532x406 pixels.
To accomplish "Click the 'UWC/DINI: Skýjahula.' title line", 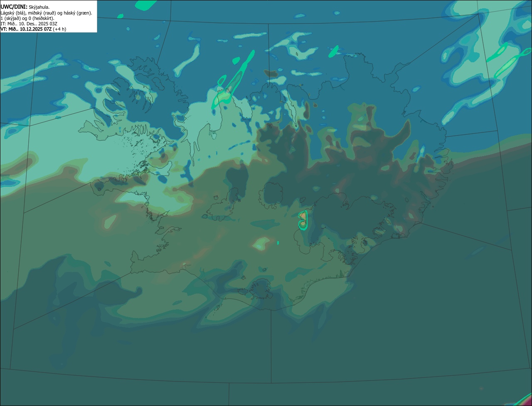I will (x=25, y=7).
